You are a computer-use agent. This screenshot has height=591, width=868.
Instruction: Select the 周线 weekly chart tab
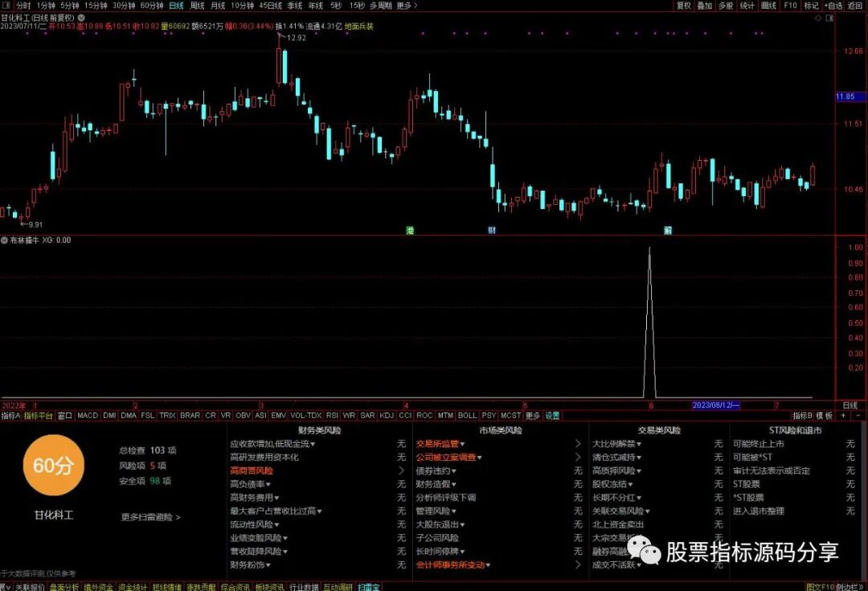(198, 5)
